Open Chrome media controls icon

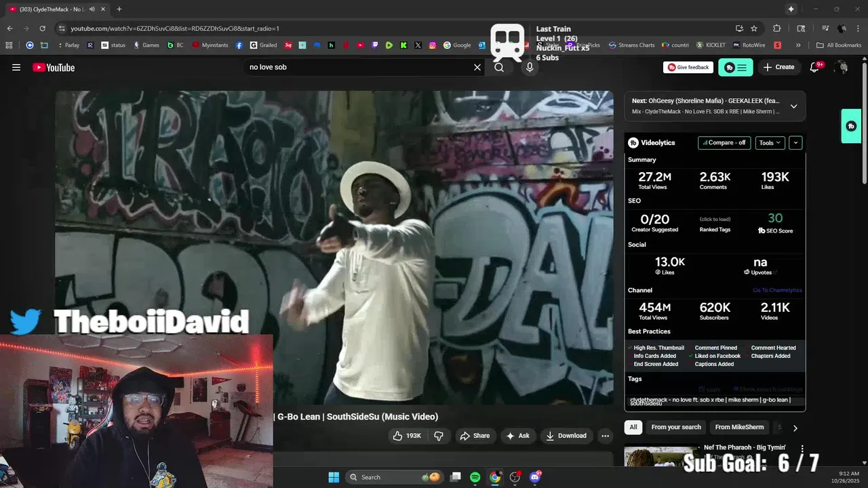[x=825, y=28]
